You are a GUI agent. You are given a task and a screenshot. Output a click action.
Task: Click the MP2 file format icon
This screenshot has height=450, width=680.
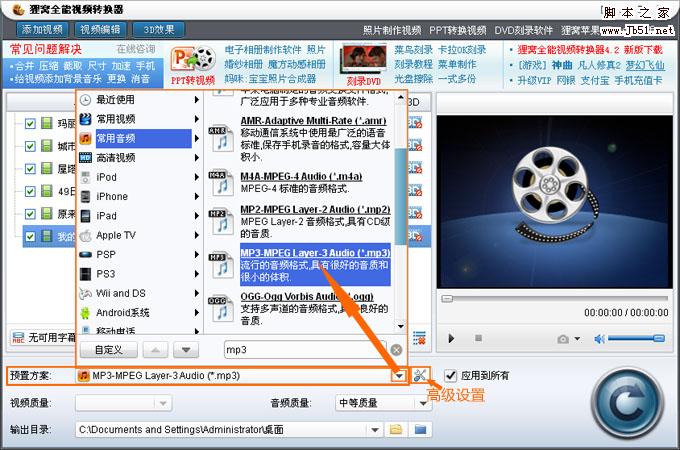[x=221, y=221]
